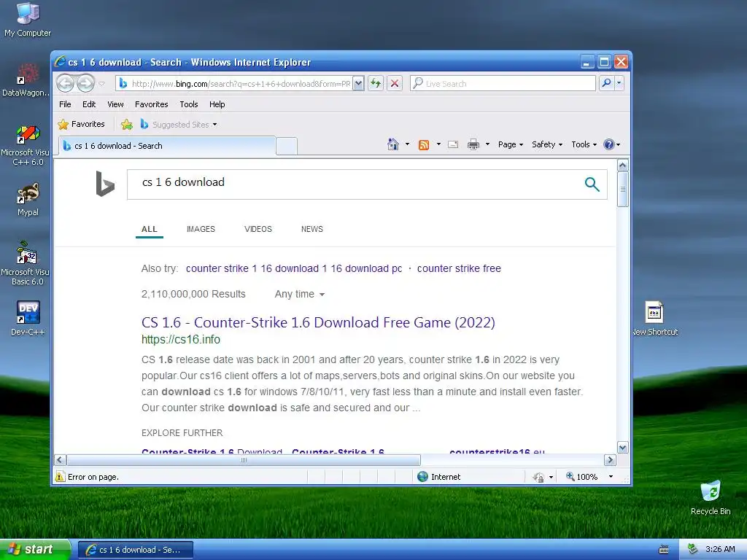The width and height of the screenshot is (747, 560).
Task: Click counter strike free suggestion
Action: [459, 268]
